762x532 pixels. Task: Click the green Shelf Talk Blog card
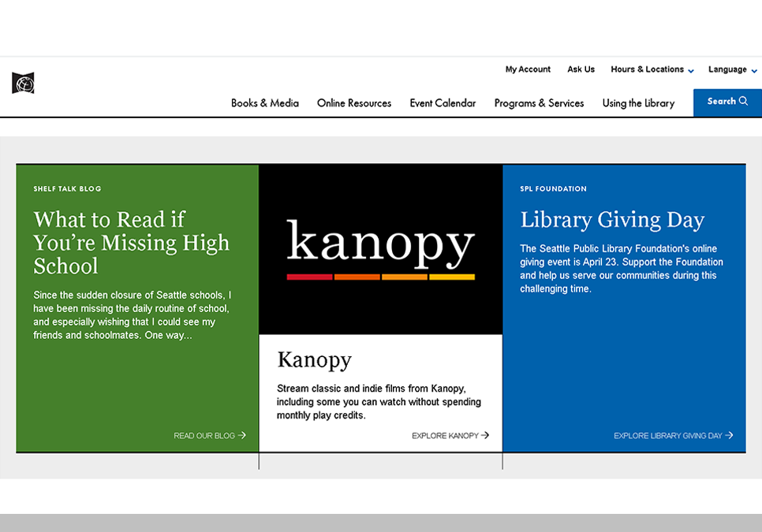tap(136, 307)
